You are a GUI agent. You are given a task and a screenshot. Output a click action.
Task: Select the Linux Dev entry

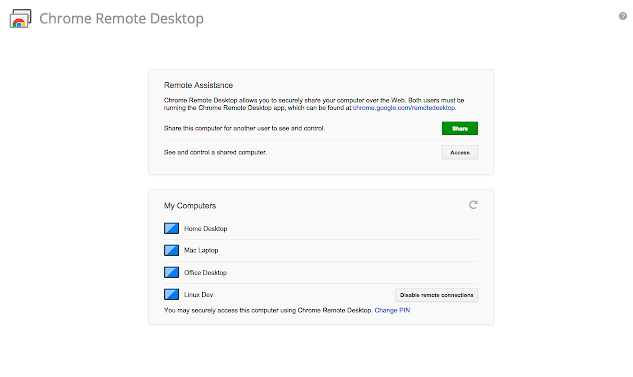coord(198,295)
